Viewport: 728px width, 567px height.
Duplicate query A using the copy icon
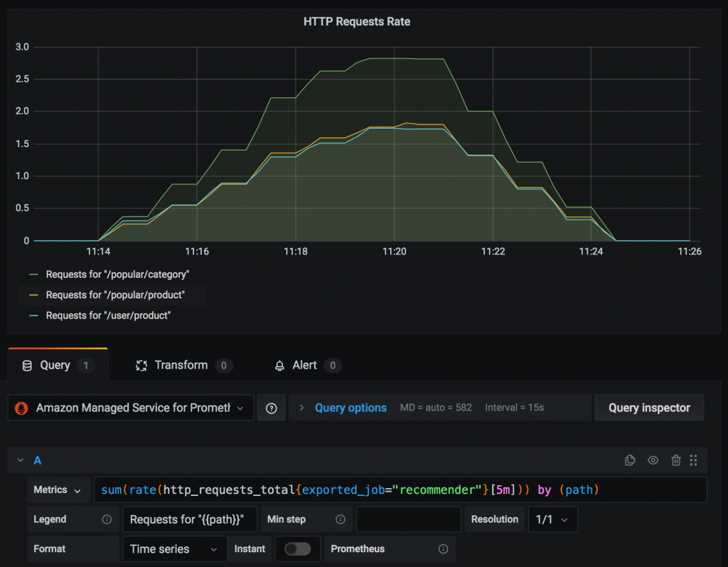630,460
